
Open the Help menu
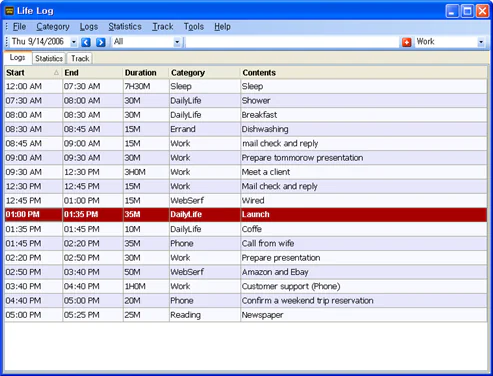point(222,27)
